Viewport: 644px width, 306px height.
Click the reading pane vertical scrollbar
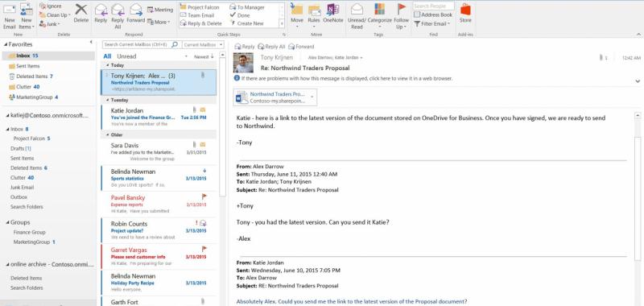point(638,199)
